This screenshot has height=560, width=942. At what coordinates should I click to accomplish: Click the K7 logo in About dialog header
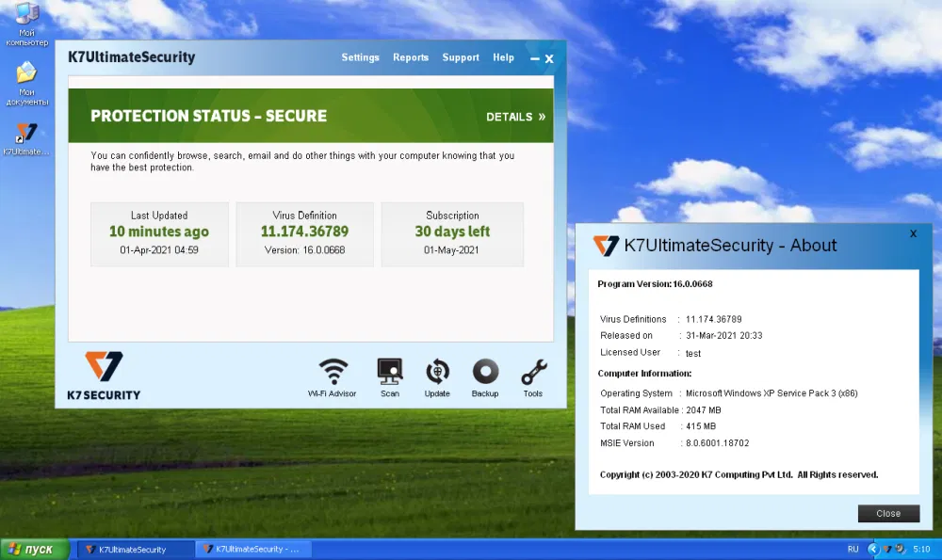[x=606, y=246]
